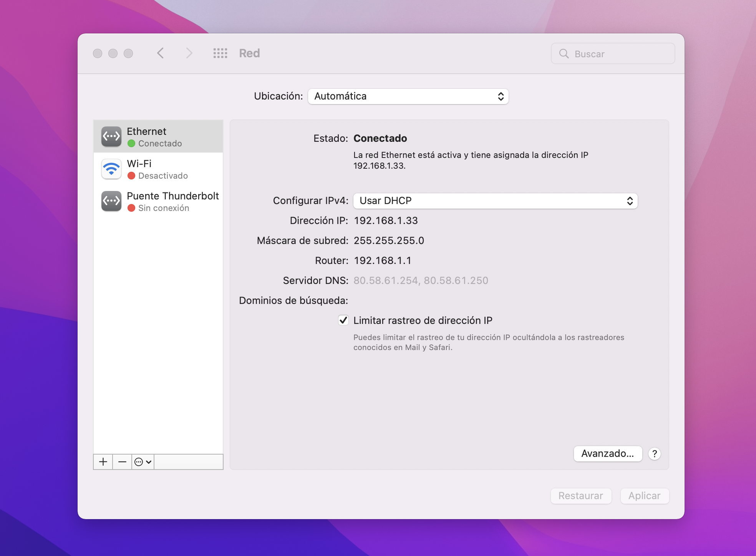Select the Ethernet interface icon
Viewport: 756px width, 556px height.
[x=111, y=136]
